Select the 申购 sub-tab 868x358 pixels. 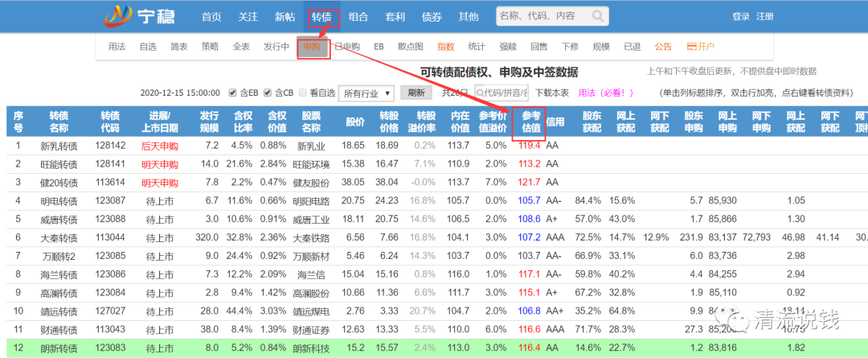312,47
